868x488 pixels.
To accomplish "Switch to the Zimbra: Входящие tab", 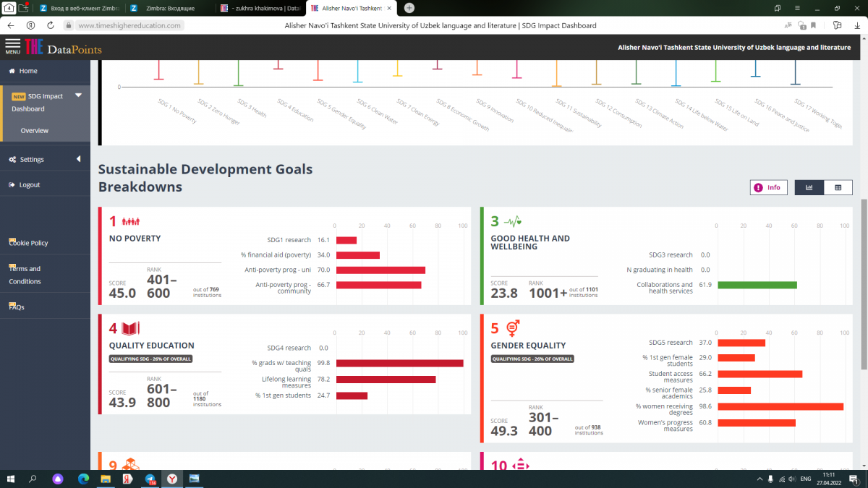I will (x=170, y=8).
